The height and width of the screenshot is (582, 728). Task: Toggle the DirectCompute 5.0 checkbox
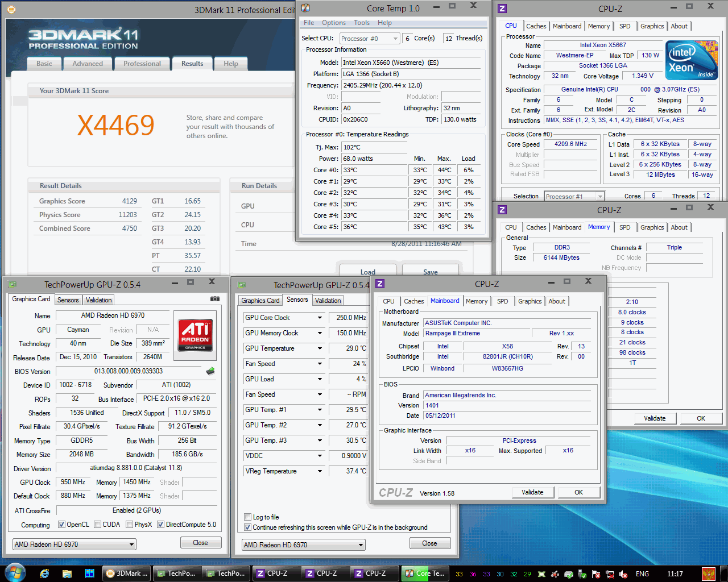(161, 525)
